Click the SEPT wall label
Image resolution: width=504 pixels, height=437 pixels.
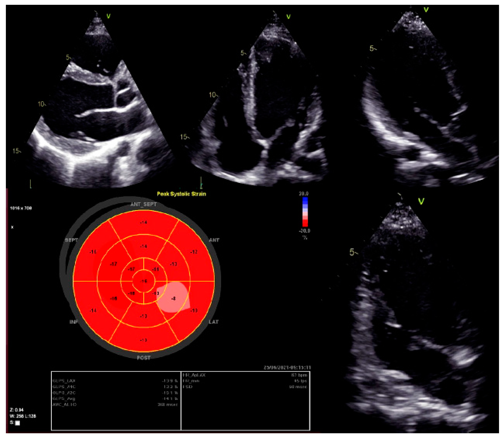[x=71, y=240]
